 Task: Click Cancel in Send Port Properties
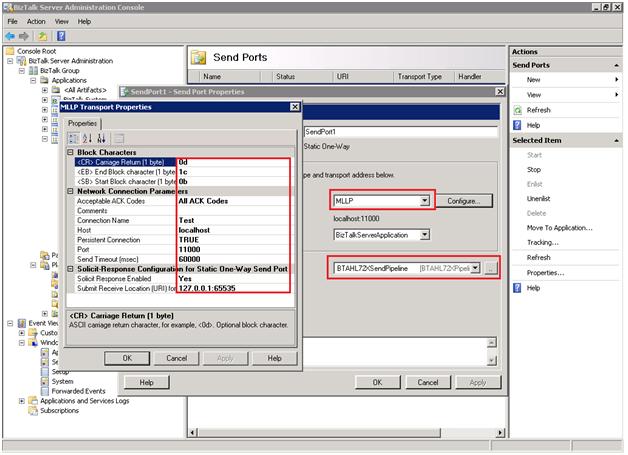coord(428,383)
